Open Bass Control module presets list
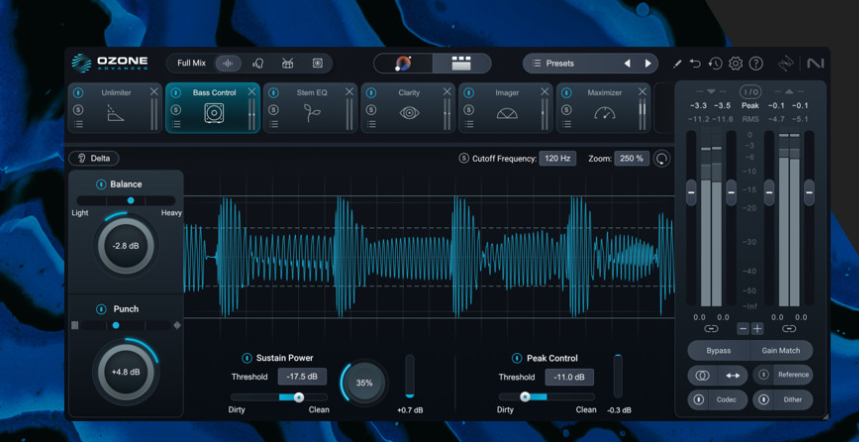 pos(176,124)
